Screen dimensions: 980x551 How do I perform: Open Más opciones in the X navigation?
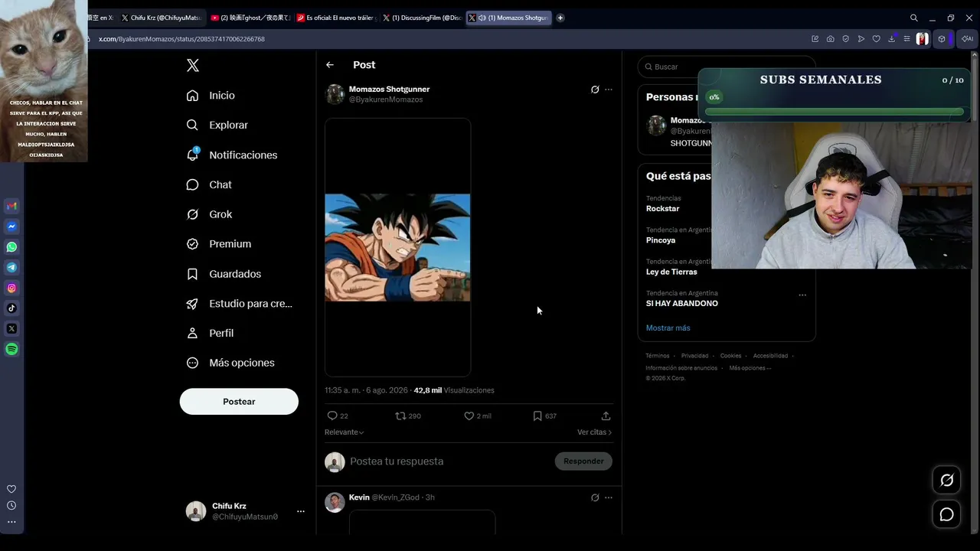pos(230,363)
